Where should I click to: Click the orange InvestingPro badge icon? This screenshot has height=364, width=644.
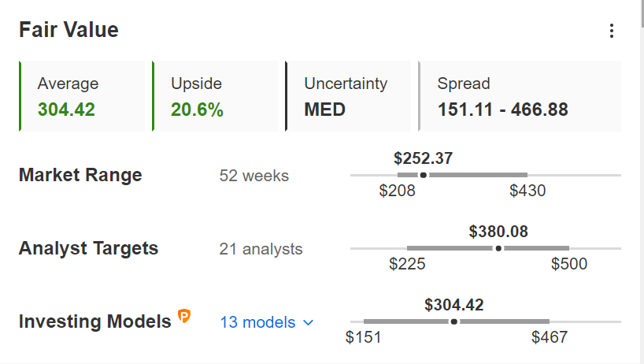pos(184,316)
